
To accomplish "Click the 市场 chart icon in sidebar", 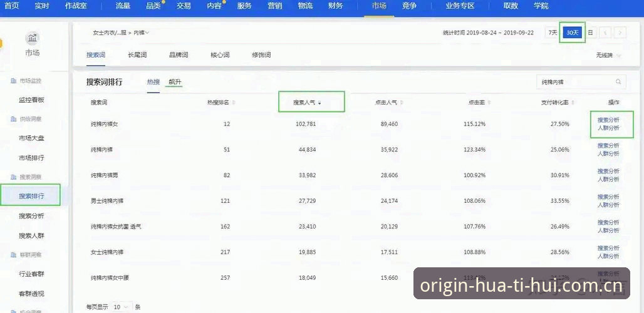I will pos(32,39).
